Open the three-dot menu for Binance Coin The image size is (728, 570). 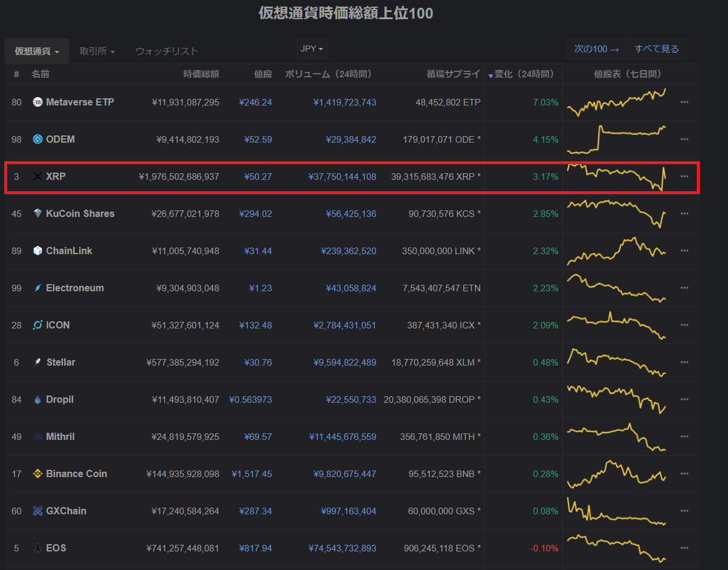[x=684, y=474]
